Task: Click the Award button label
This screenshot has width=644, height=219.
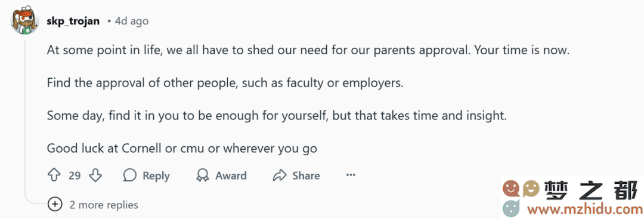Action: pos(231,176)
